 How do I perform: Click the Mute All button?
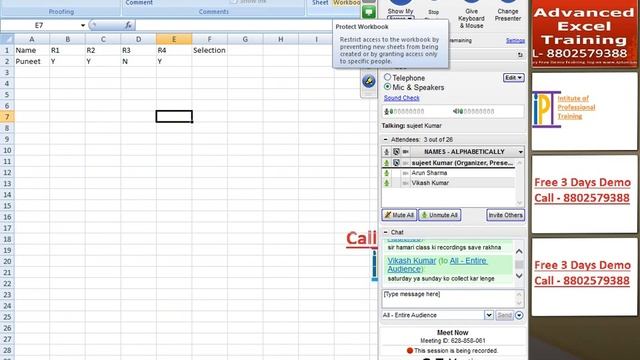click(399, 215)
